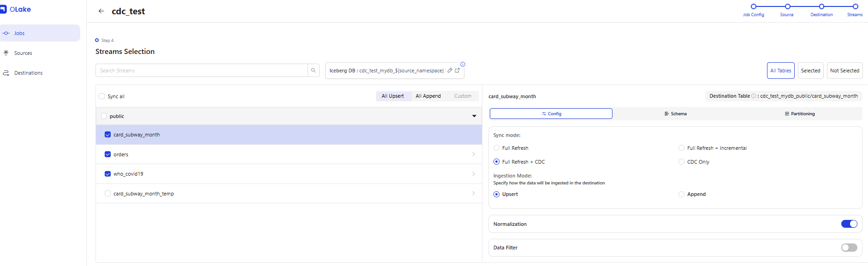Enable the Data Filter toggle
Screen dimensions: 868x266
click(849, 248)
